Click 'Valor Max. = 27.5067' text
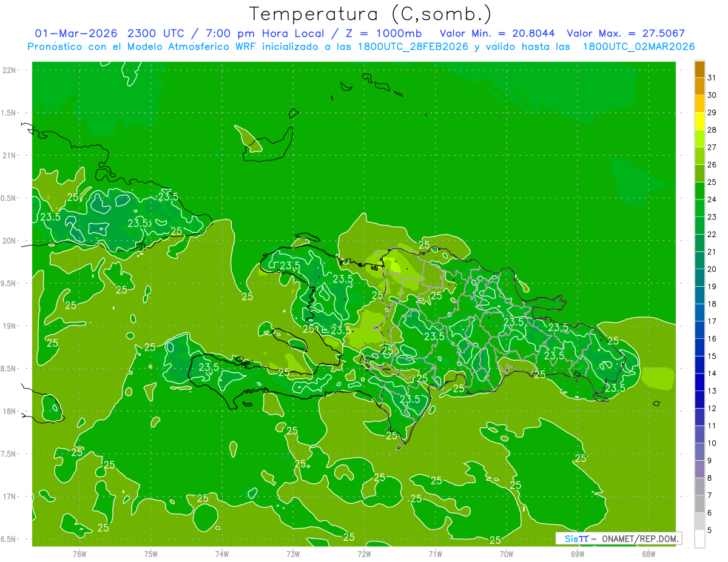The height and width of the screenshot is (562, 728). click(x=625, y=33)
